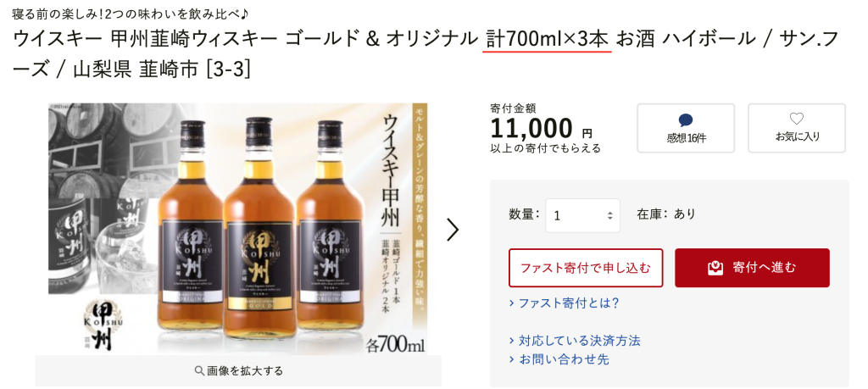The height and width of the screenshot is (389, 868).
Task: Click the heart favorite icon
Action: [797, 119]
